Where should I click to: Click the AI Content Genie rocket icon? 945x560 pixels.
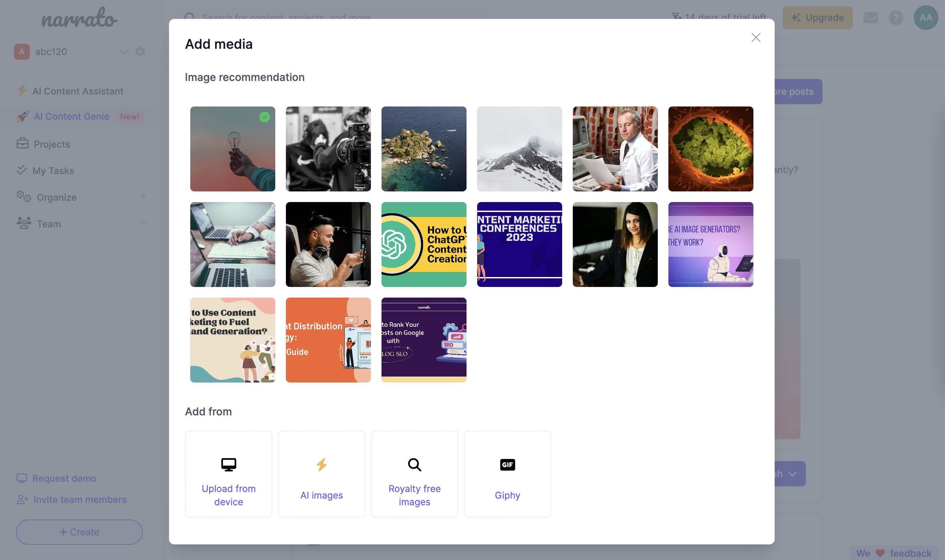coord(22,116)
